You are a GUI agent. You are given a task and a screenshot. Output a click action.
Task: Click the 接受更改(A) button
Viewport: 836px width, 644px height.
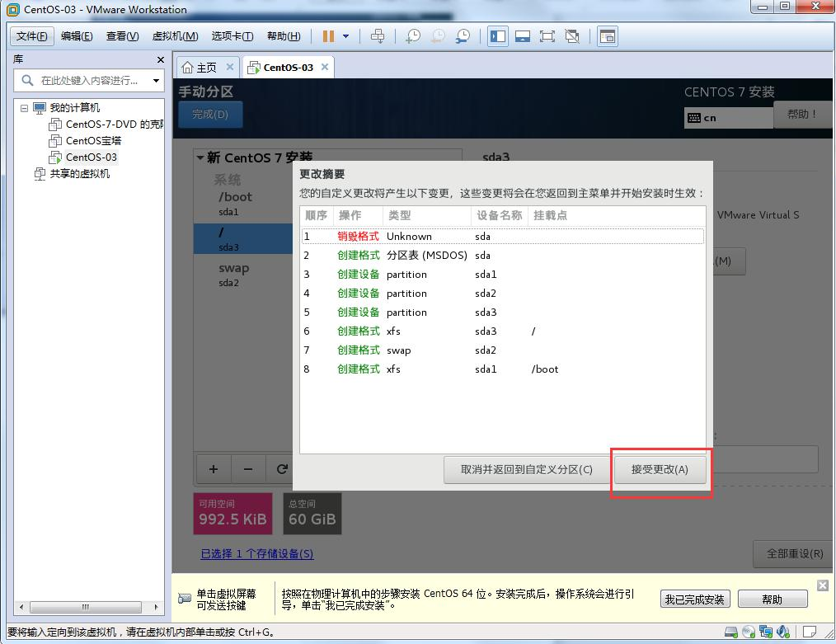coord(660,470)
